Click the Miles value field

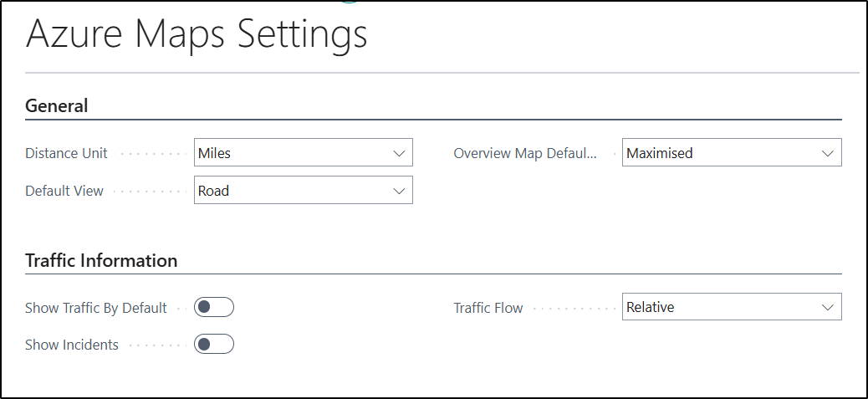(x=304, y=152)
